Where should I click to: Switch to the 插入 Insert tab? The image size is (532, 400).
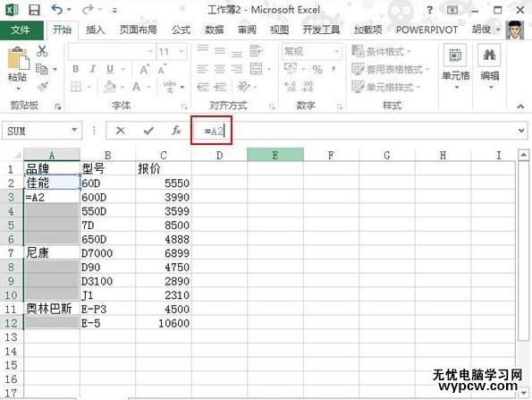[x=96, y=30]
